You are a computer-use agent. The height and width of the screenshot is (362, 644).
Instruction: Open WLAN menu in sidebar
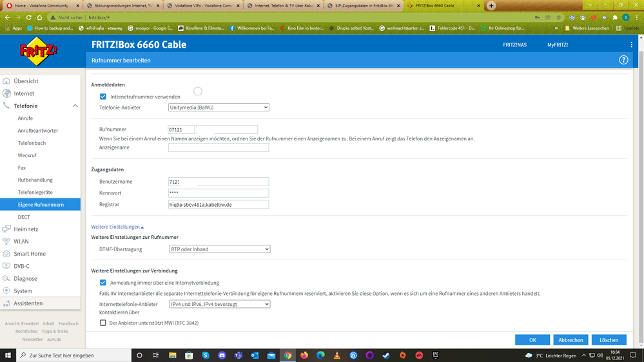(21, 242)
